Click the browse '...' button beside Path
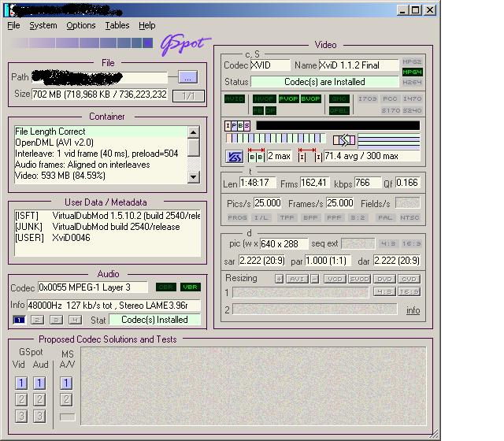Screen dimensions: 504x441 (188, 77)
